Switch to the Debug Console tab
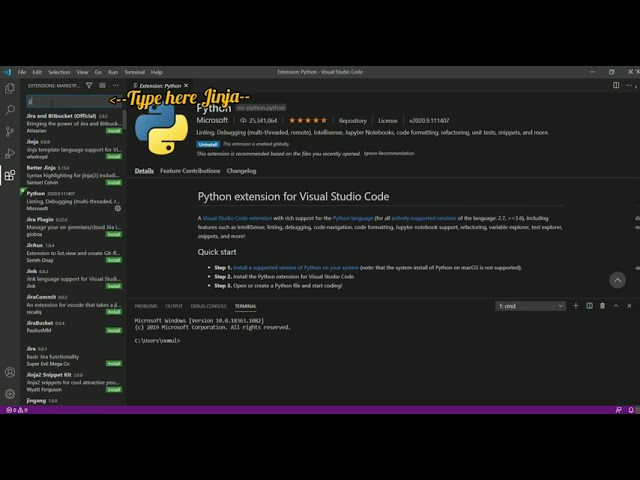The height and width of the screenshot is (480, 640). 208,306
